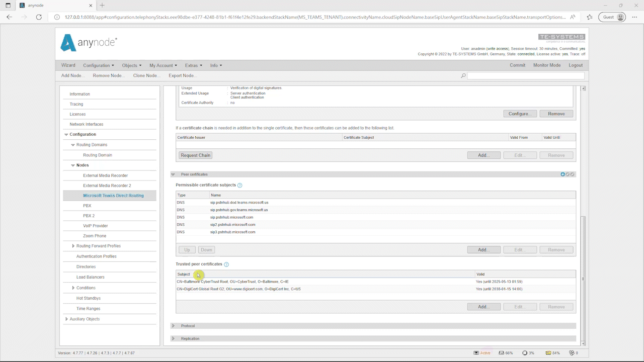Click the blue icon in Peer certificates header
Image resolution: width=644 pixels, height=362 pixels.
[563, 174]
